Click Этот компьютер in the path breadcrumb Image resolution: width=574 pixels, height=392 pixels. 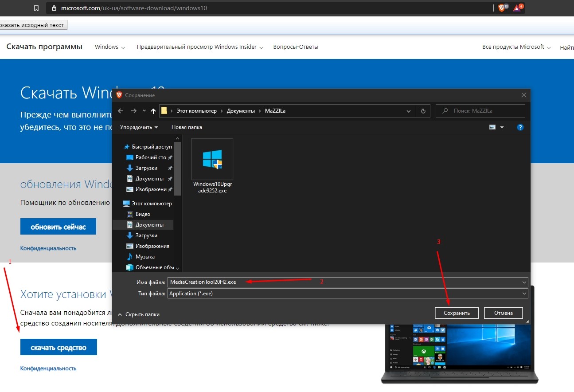(x=196, y=111)
